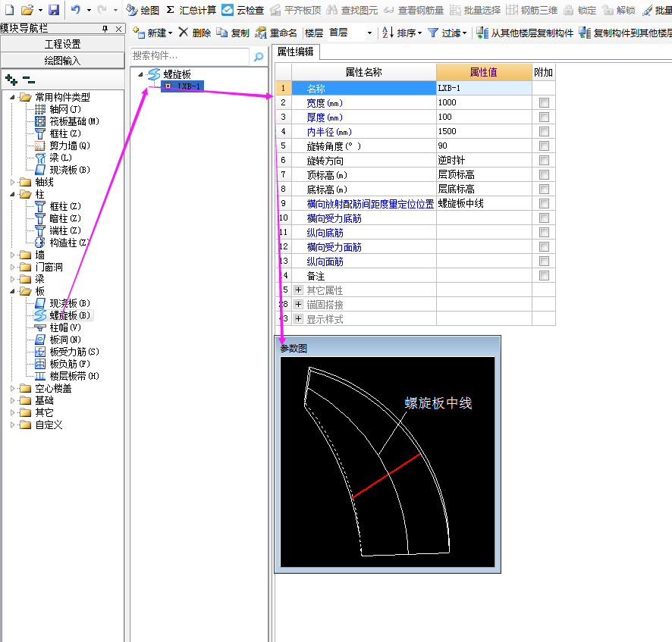Select 板洞(N) tree item
The height and width of the screenshot is (642, 672).
point(58,340)
